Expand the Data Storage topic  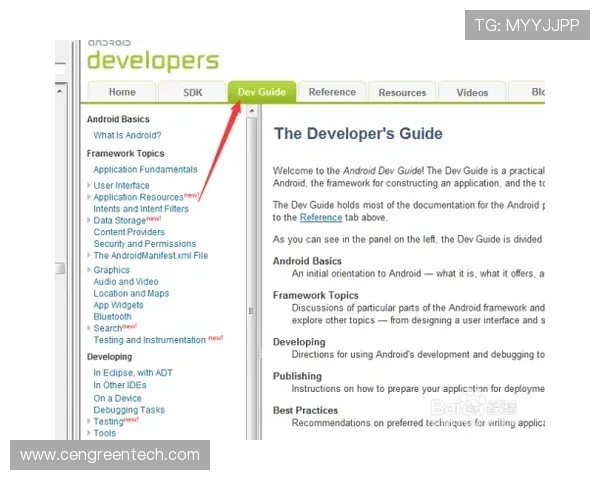89,221
